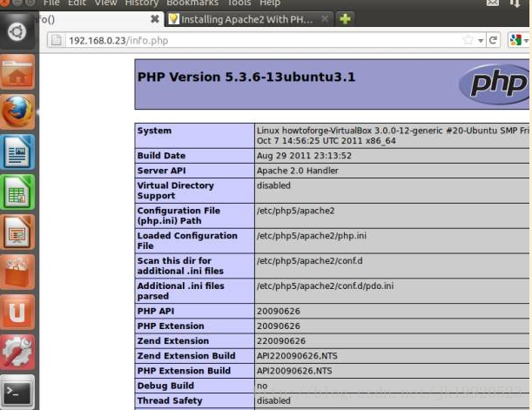Select the Thread Safety label
532x410 pixels.
click(170, 400)
